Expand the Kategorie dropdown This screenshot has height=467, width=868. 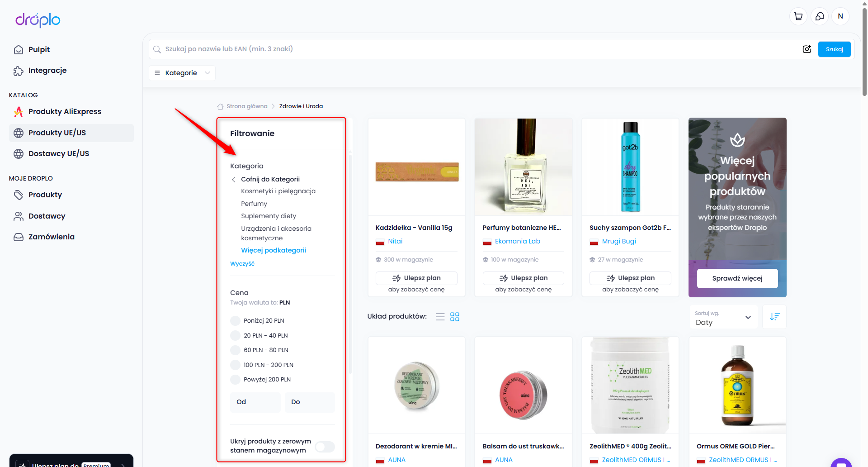click(182, 73)
